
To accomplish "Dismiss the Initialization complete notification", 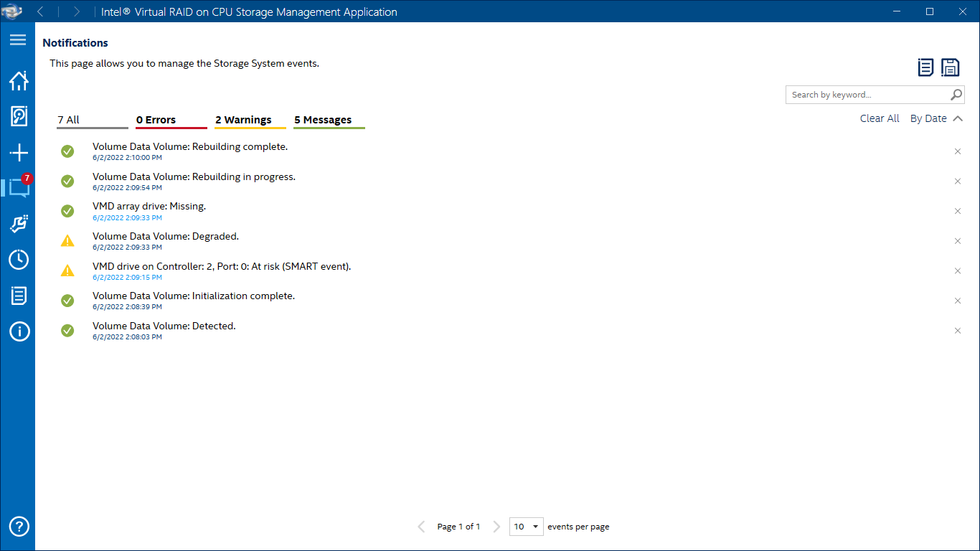I will [957, 301].
